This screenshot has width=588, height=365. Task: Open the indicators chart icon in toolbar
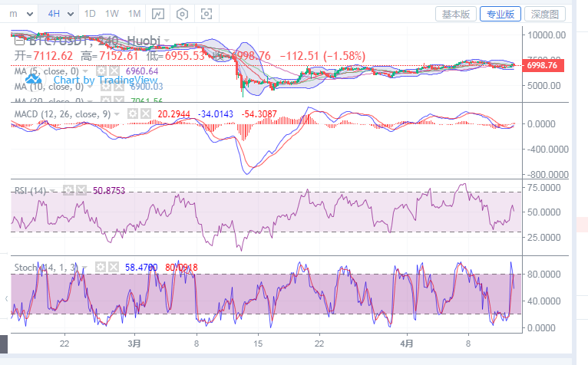[158, 15]
